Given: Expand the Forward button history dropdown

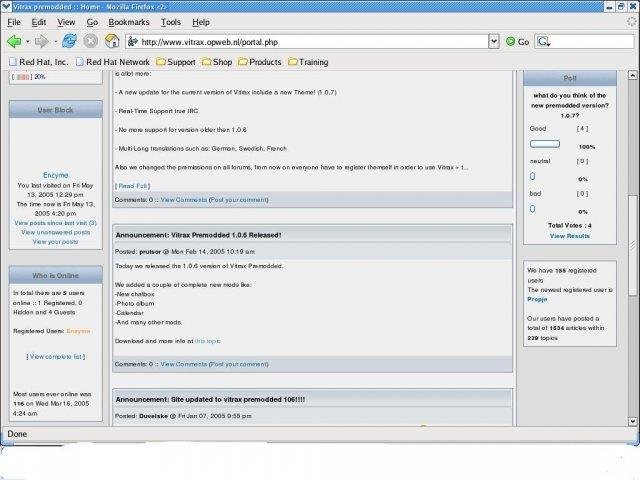Looking at the screenshot, I should [x=55, y=42].
